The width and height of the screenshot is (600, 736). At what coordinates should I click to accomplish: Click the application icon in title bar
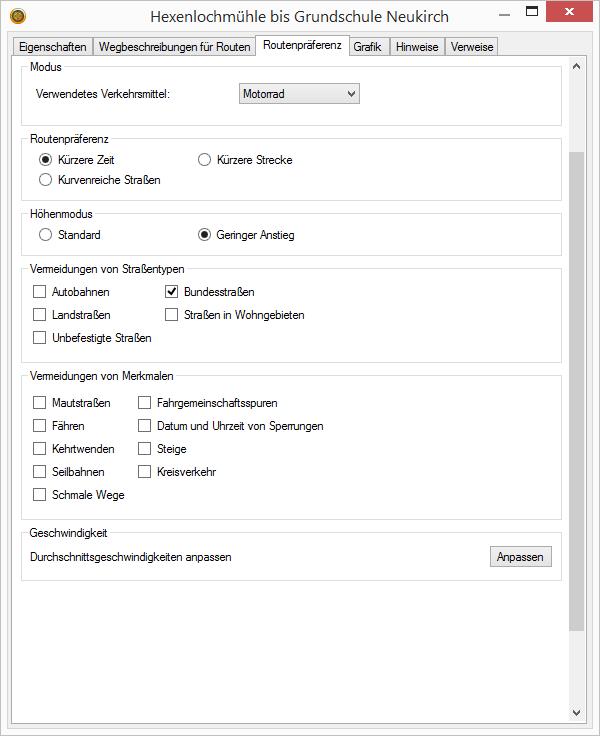(17, 16)
